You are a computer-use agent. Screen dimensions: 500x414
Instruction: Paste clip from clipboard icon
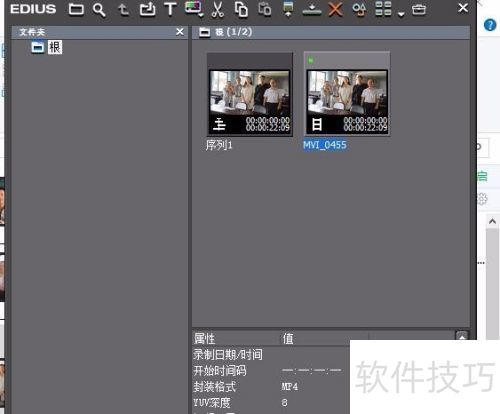coord(265,9)
